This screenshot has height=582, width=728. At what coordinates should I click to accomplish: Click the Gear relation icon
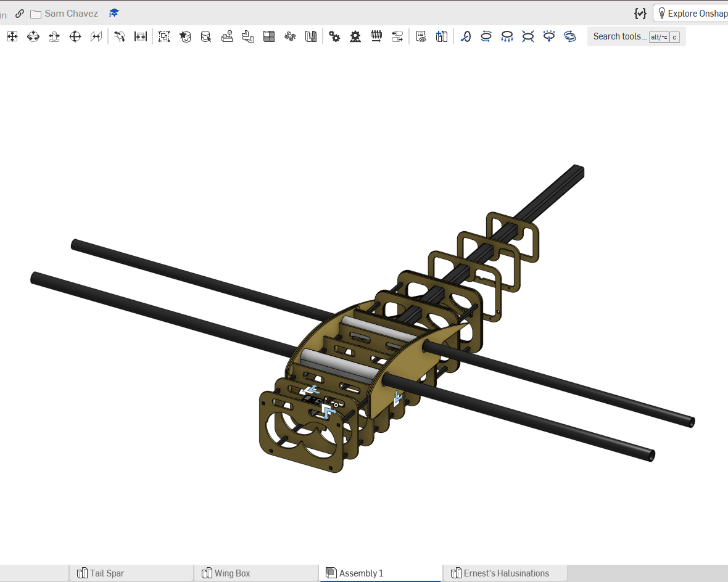(x=334, y=36)
